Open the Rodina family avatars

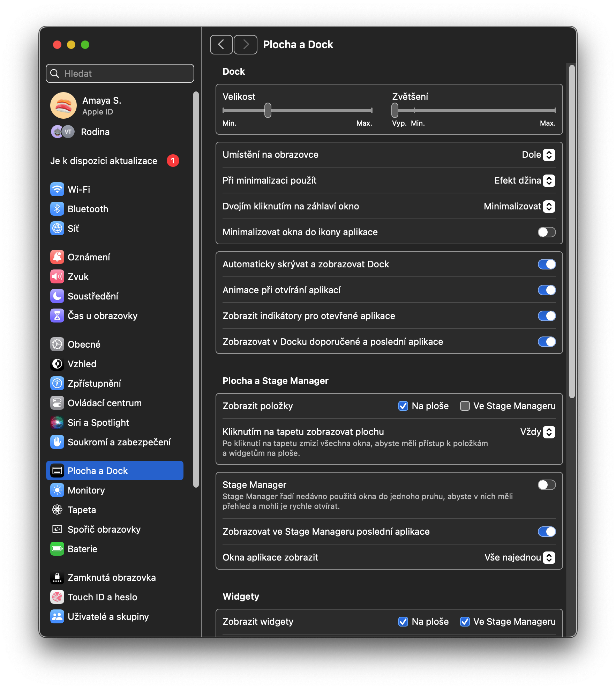point(63,132)
